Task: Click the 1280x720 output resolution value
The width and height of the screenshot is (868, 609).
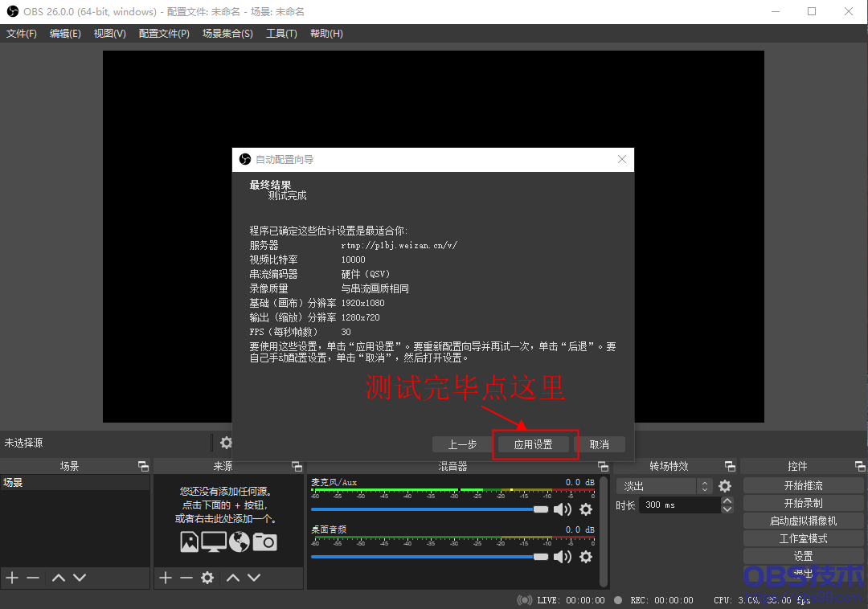Action: click(360, 317)
